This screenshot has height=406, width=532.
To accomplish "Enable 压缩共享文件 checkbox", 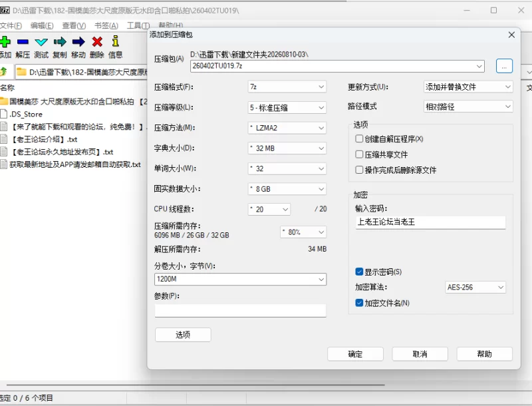I will [x=359, y=154].
